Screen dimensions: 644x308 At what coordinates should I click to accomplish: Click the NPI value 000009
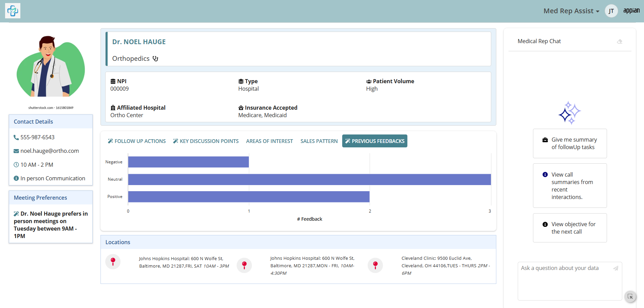(x=119, y=89)
